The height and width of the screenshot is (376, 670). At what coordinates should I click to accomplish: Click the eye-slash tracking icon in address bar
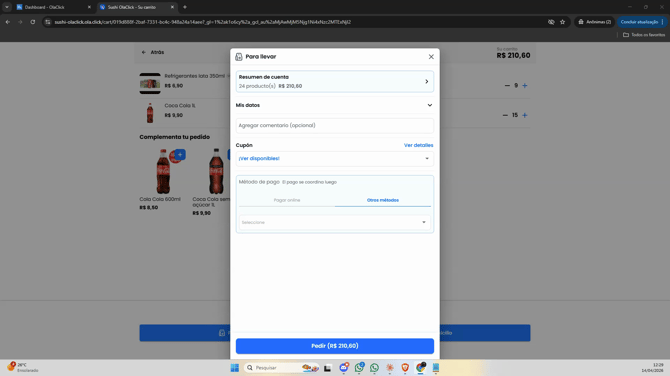point(551,22)
